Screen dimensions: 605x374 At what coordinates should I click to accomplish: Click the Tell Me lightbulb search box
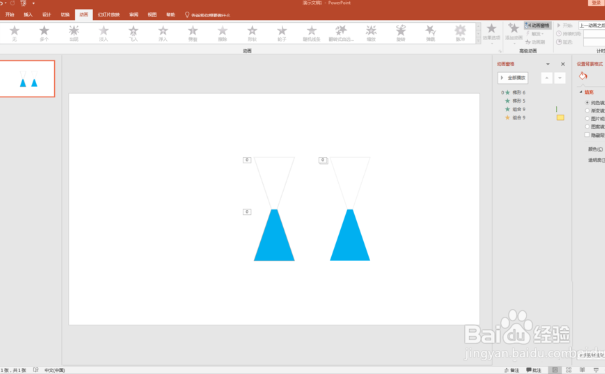point(208,15)
